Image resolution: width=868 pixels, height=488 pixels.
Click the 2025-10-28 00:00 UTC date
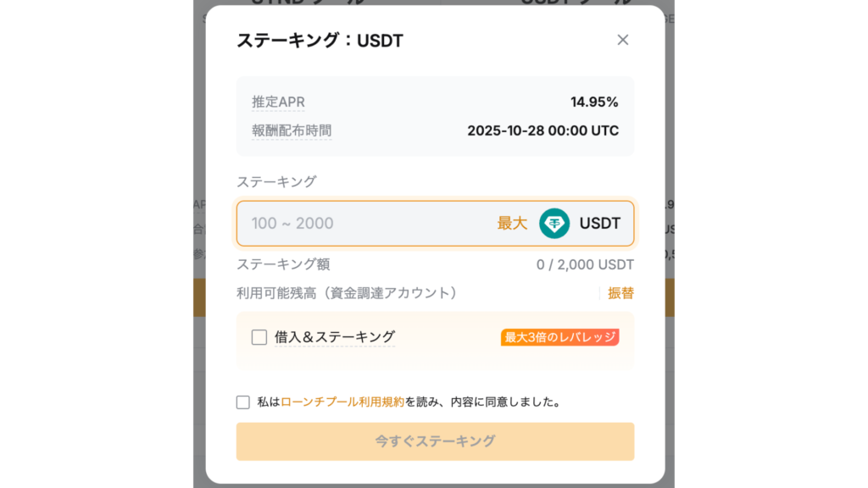click(542, 130)
